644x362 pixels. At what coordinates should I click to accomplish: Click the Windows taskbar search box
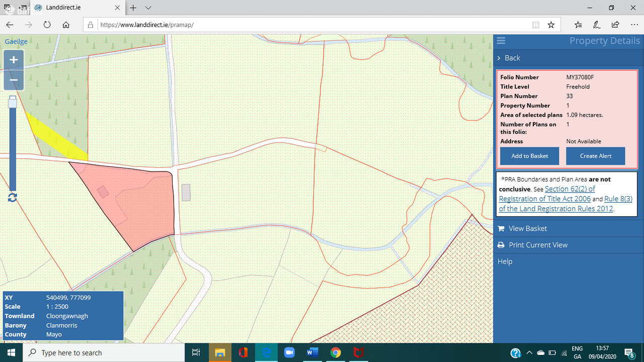point(106,352)
